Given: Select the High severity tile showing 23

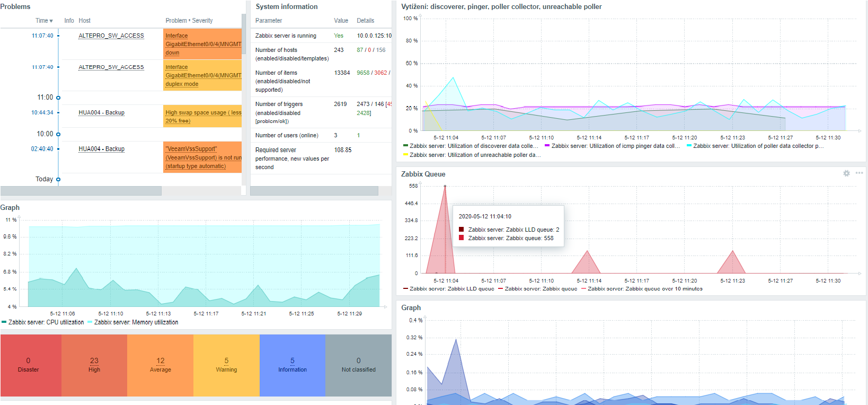Looking at the screenshot, I should coord(94,365).
